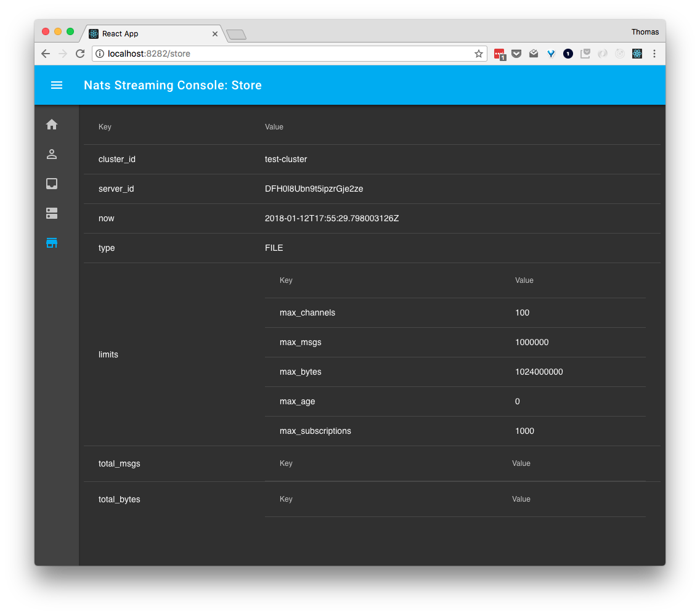Open the blue Y extension icon
This screenshot has width=700, height=615.
tap(551, 54)
